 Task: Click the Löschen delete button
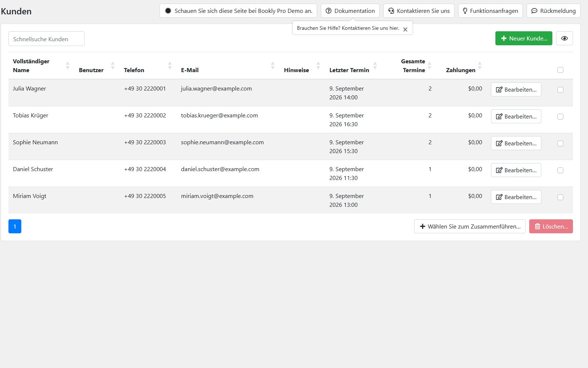[x=551, y=226]
